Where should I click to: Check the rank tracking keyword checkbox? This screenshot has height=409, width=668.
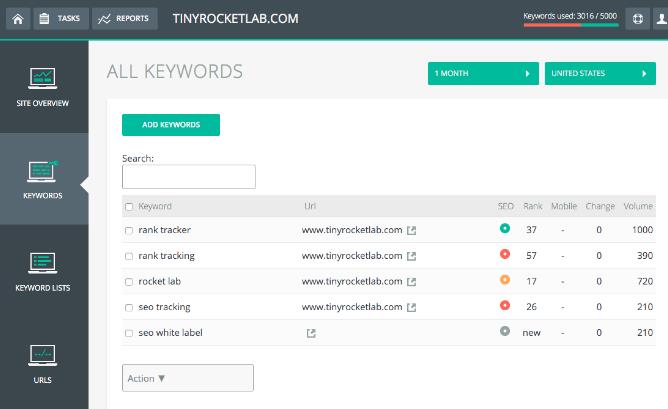click(129, 256)
